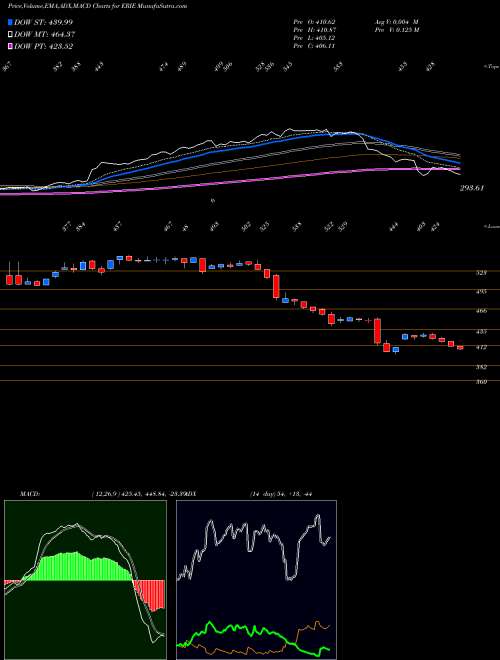Click the 495 price level label
Viewport: 500px width, 660px height.
pyautogui.click(x=481, y=291)
